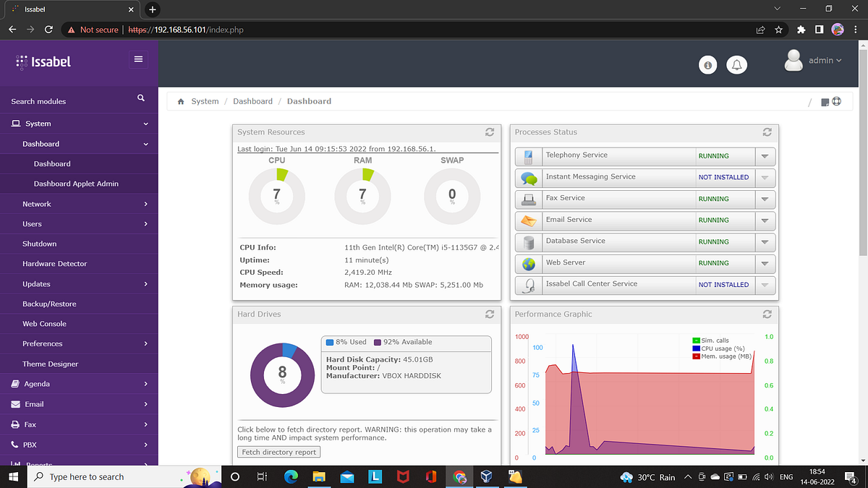The height and width of the screenshot is (488, 868).
Task: Expand the Network sidebar section
Action: (x=79, y=204)
